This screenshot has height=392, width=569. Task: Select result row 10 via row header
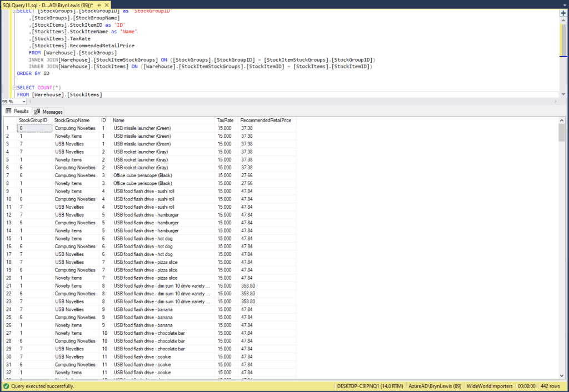pyautogui.click(x=9, y=199)
